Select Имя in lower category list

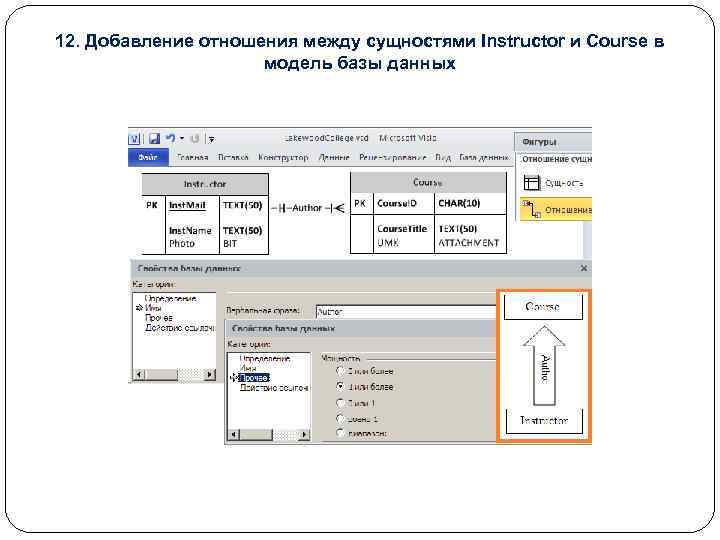click(248, 368)
